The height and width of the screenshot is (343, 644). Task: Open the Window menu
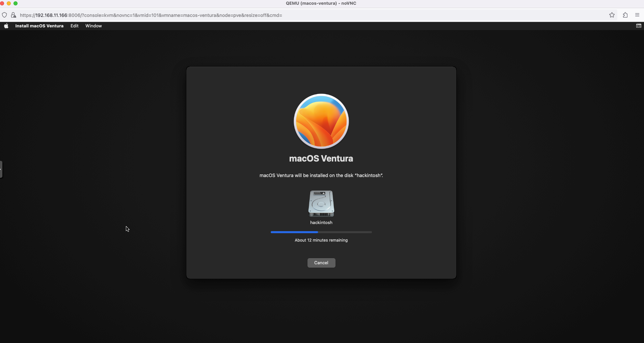93,26
